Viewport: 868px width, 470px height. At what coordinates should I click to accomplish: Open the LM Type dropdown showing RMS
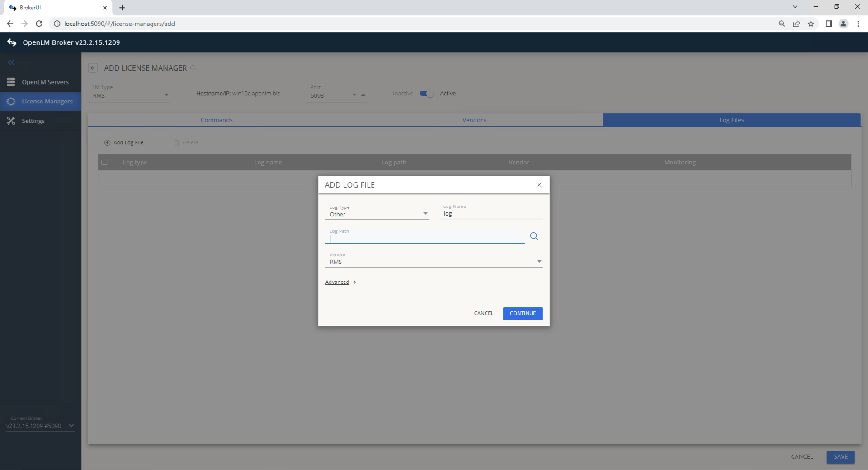[x=166, y=95]
